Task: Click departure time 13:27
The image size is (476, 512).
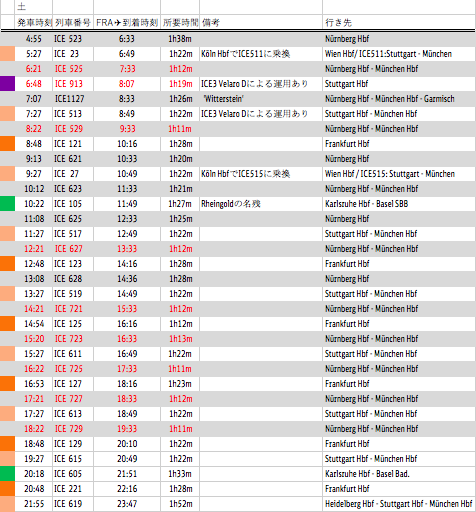Action: pyautogui.click(x=34, y=294)
